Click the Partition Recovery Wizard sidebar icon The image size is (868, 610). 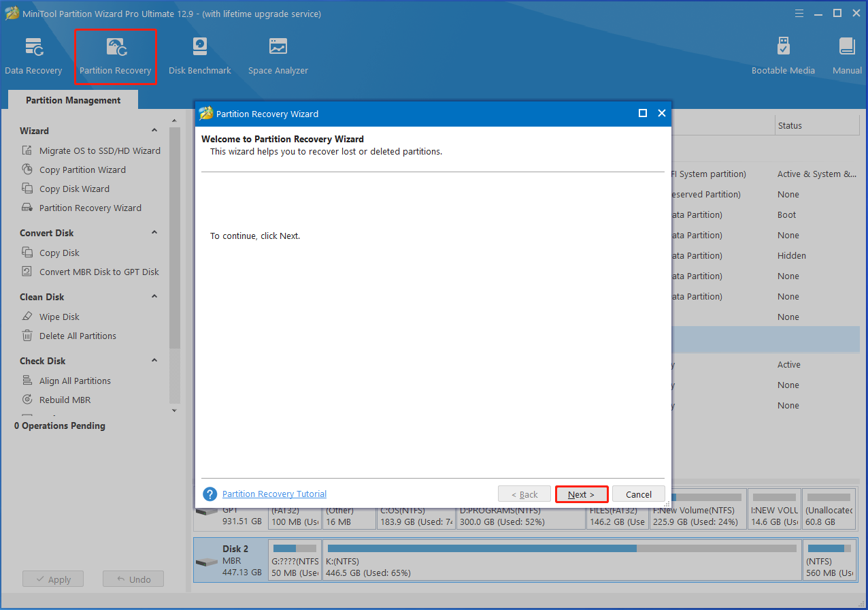27,208
